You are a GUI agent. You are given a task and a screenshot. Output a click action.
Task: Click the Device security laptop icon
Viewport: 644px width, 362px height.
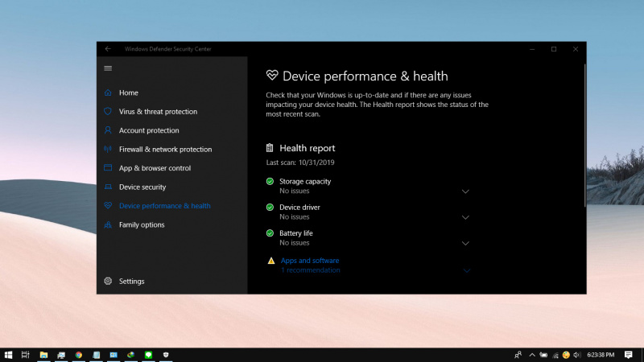tap(108, 187)
